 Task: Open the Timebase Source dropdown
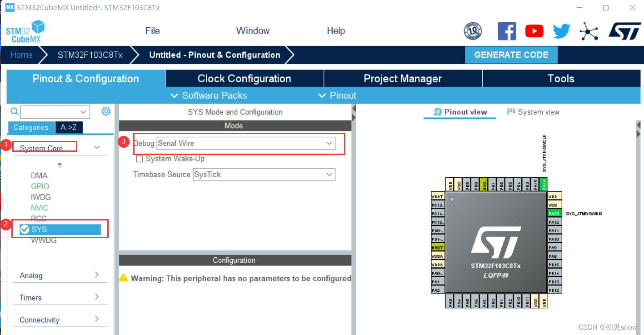(x=264, y=175)
